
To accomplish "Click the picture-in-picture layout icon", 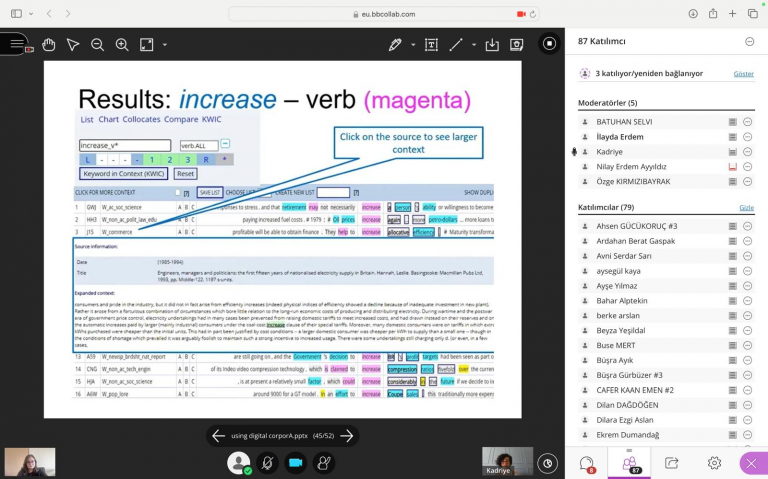I will [x=548, y=463].
